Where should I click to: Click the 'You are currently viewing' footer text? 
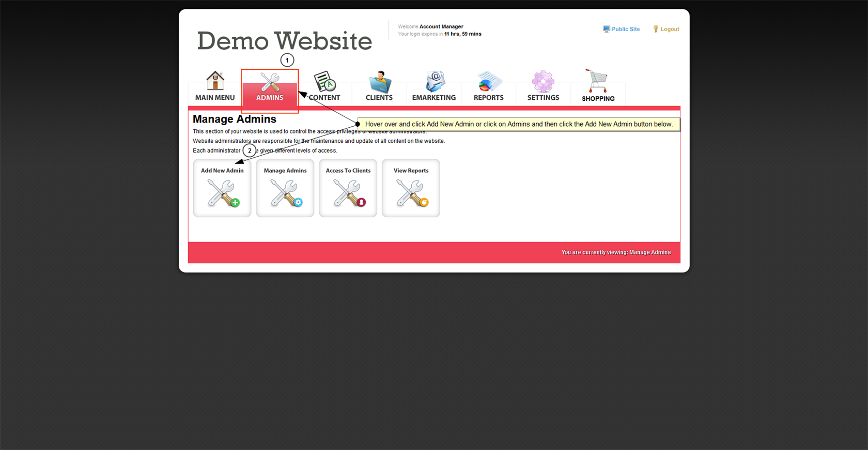[616, 252]
